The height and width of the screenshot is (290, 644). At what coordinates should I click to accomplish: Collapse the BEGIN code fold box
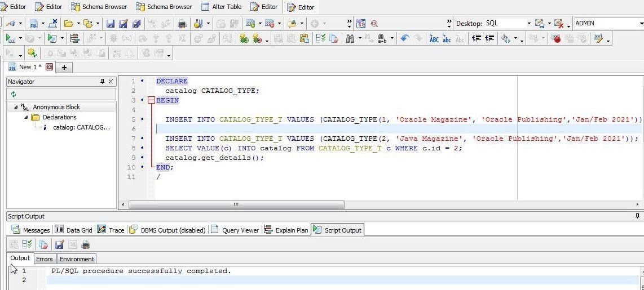(151, 100)
